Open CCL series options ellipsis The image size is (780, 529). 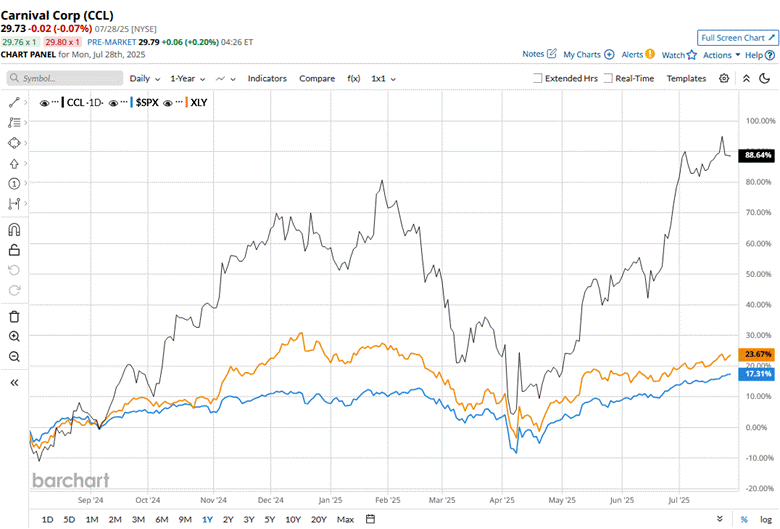click(x=55, y=102)
